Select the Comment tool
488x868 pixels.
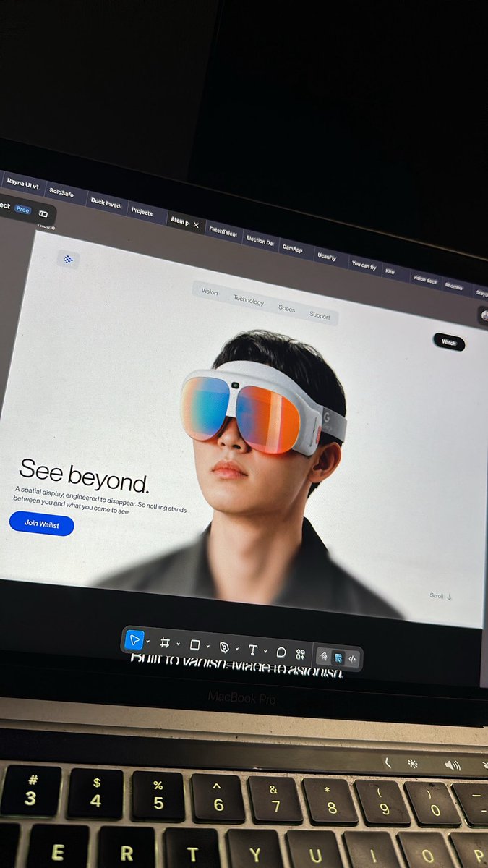pyautogui.click(x=281, y=652)
